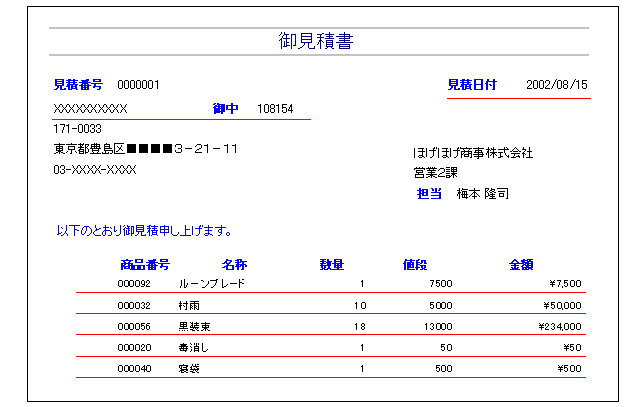Click product number 000032 for 村雨
The image size is (629, 407).
click(x=134, y=306)
